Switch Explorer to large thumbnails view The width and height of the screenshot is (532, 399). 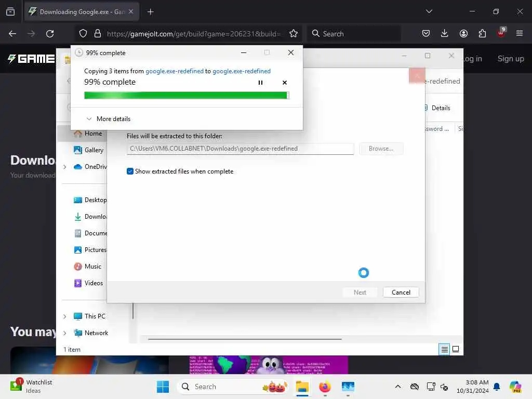[x=456, y=349]
